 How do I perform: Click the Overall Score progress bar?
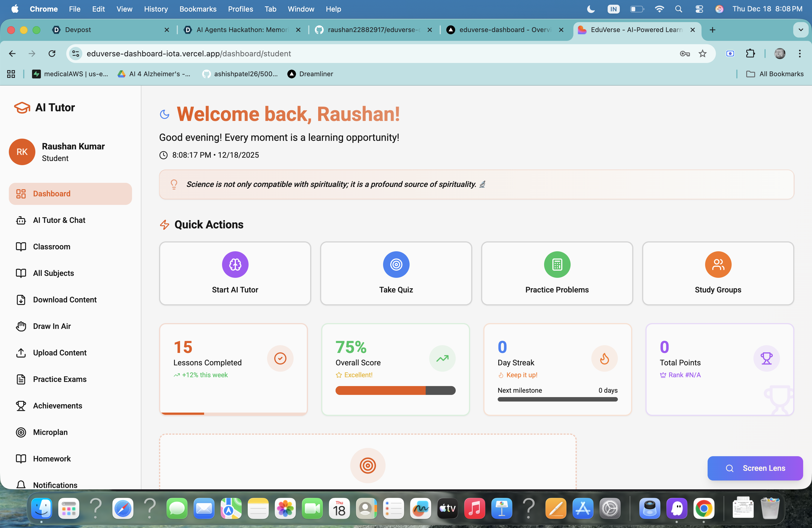click(395, 390)
